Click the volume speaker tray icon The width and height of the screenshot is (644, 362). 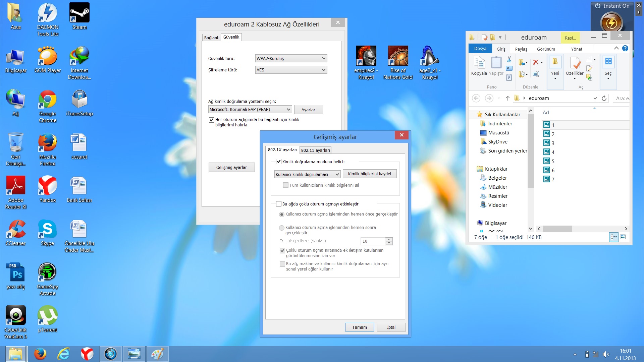[x=605, y=354]
